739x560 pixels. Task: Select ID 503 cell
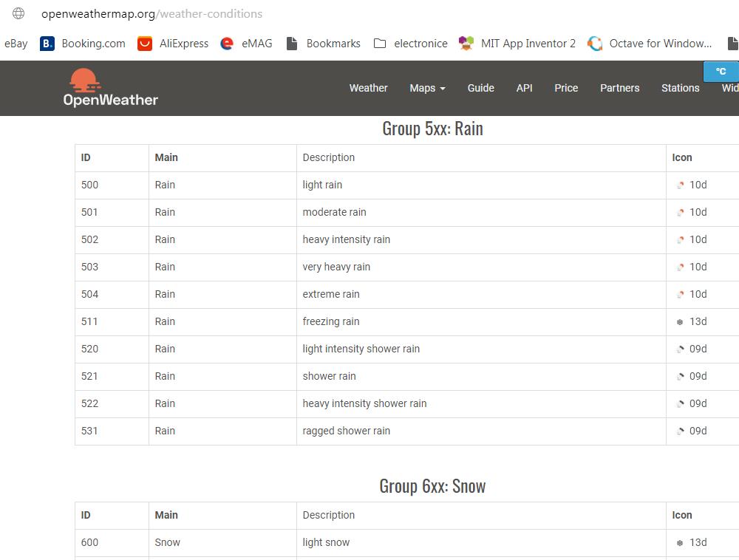[112, 267]
